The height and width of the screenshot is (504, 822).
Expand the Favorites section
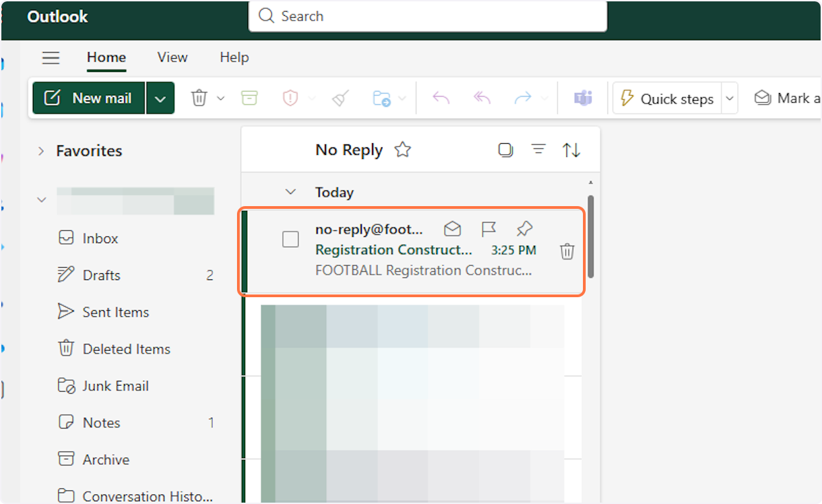pyautogui.click(x=41, y=151)
